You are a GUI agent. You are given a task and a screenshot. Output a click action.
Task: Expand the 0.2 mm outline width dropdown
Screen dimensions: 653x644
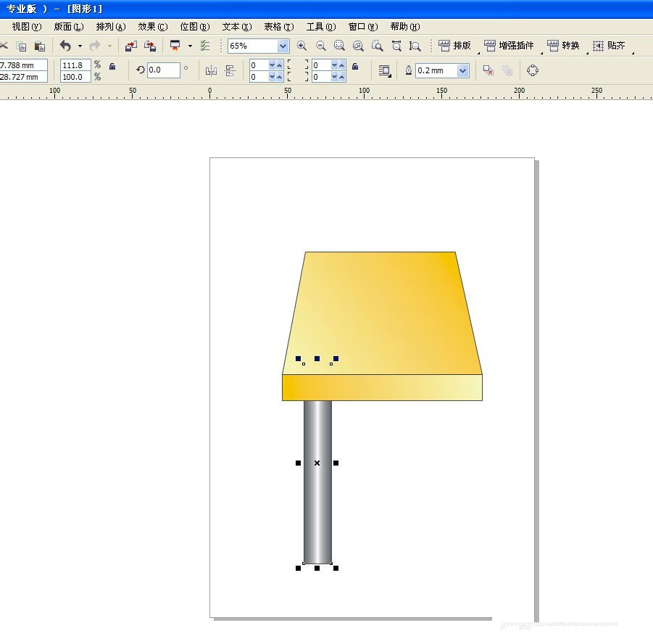point(463,70)
